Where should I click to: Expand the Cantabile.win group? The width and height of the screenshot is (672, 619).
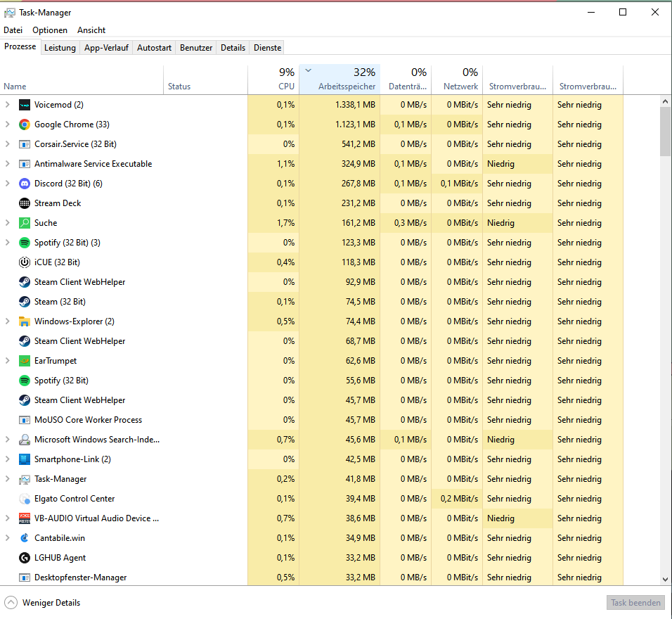(7, 538)
